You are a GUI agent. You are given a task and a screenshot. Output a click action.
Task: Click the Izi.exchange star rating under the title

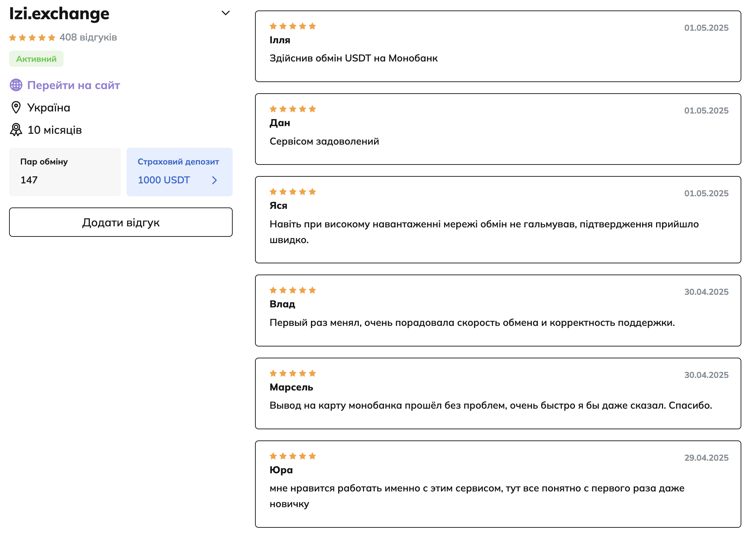click(32, 38)
